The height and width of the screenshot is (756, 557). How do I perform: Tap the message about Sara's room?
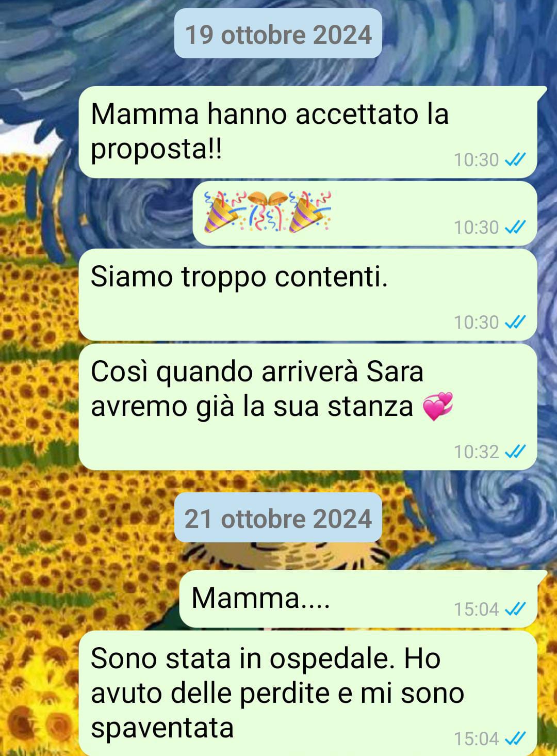[308, 407]
